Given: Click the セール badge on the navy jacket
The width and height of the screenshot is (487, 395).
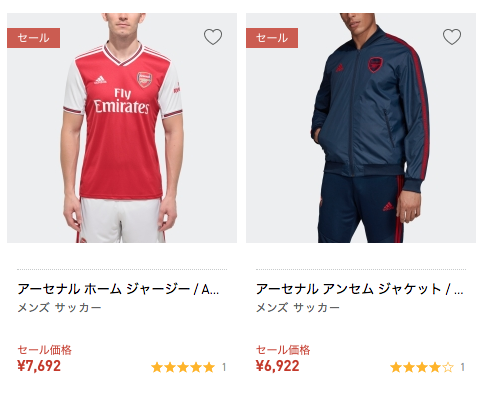Looking at the screenshot, I should click(x=272, y=38).
